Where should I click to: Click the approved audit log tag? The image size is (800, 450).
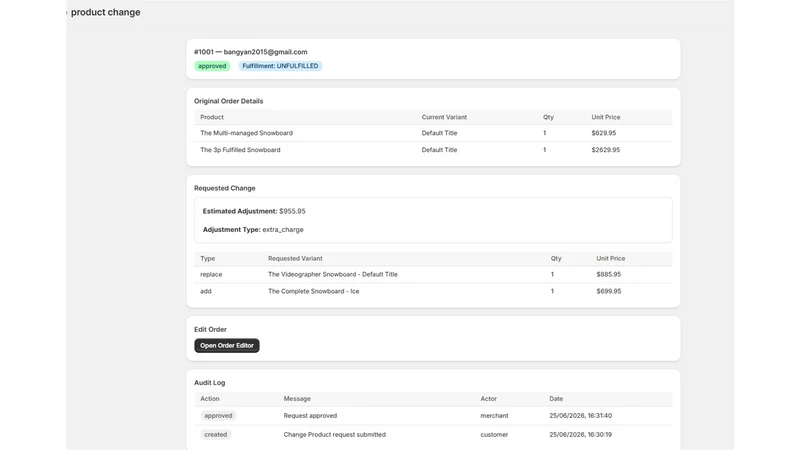(x=218, y=416)
